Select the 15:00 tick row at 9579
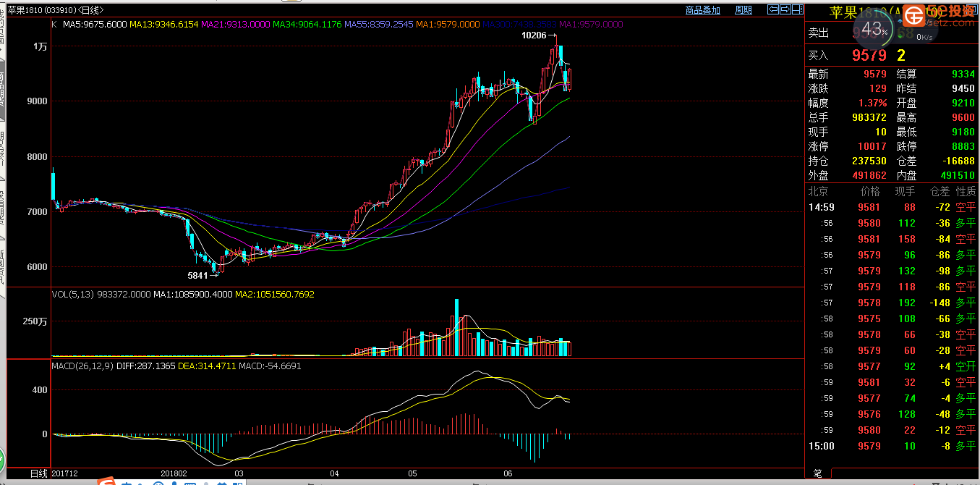The image size is (980, 485). (x=892, y=447)
